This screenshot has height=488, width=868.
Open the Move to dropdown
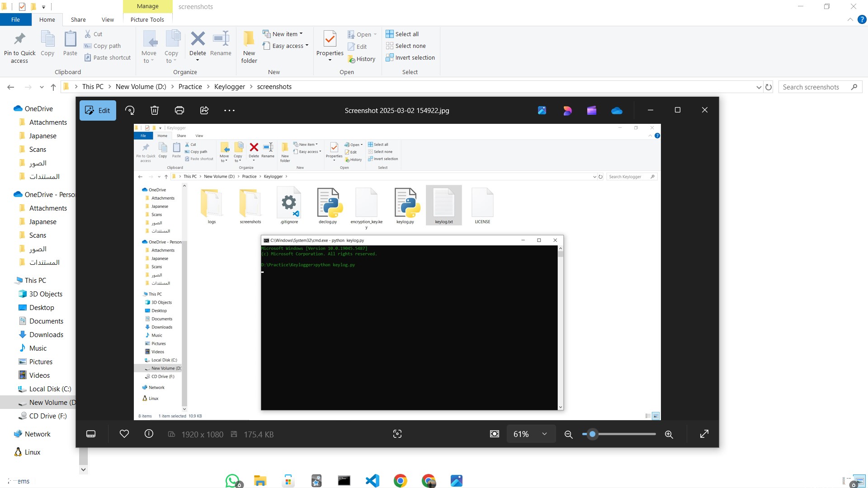[x=149, y=47]
